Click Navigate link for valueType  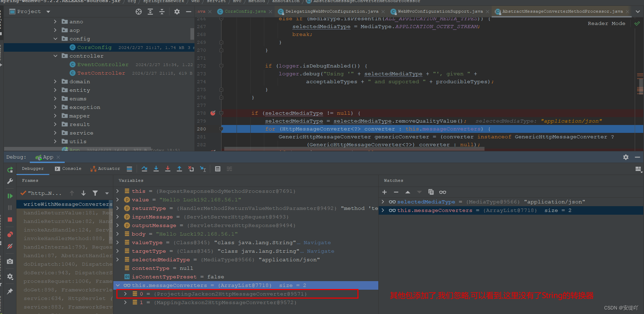tap(317, 242)
